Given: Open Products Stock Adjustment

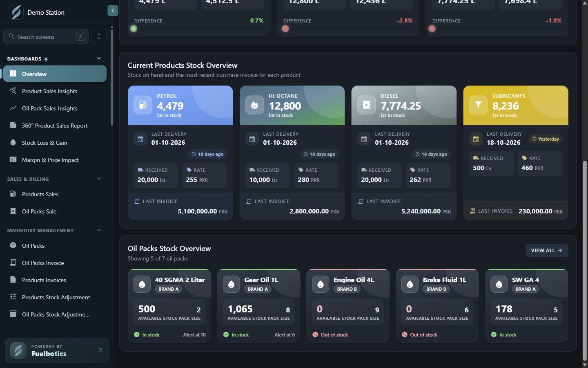Looking at the screenshot, I should (55, 297).
